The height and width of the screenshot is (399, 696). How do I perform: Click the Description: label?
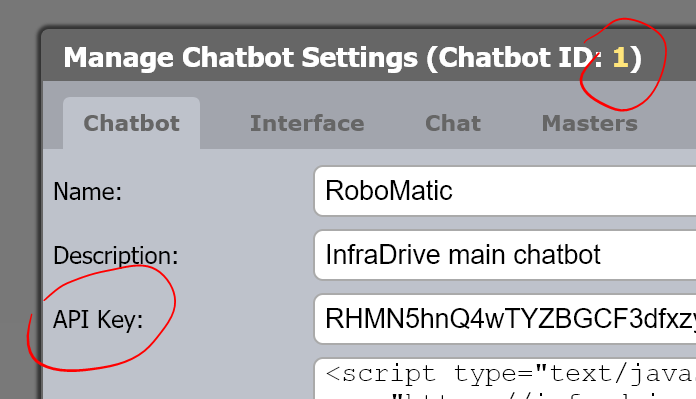point(115,256)
